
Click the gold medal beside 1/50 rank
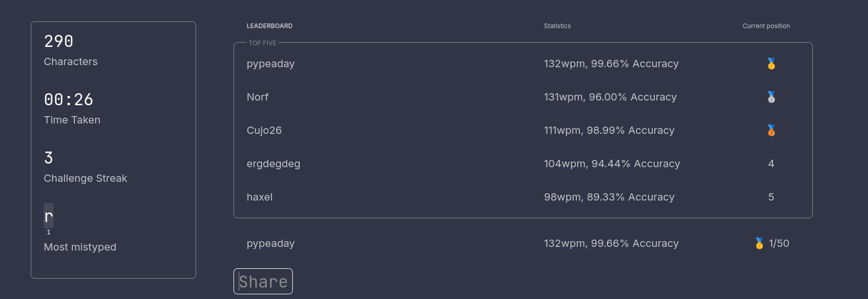click(x=759, y=243)
